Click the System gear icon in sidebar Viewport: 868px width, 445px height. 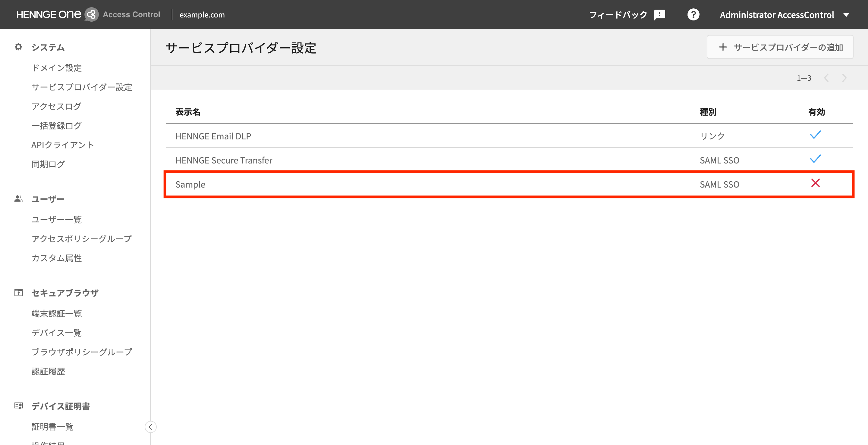click(18, 47)
